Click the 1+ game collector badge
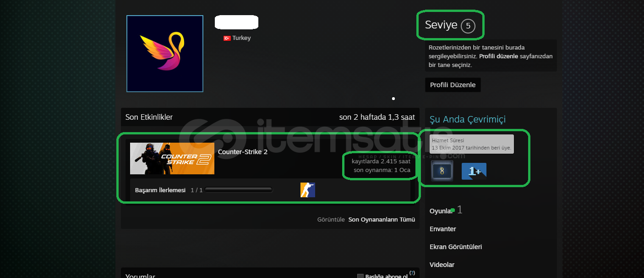This screenshot has height=278, width=644. click(x=474, y=171)
